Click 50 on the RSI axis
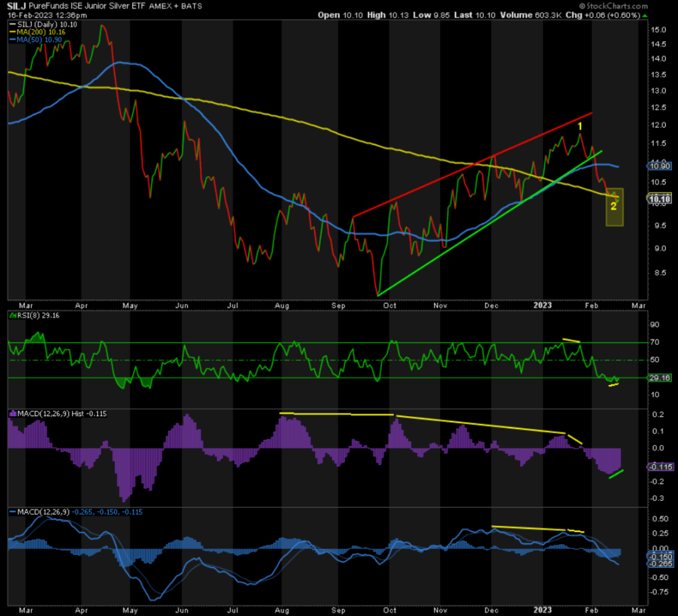 (655, 360)
